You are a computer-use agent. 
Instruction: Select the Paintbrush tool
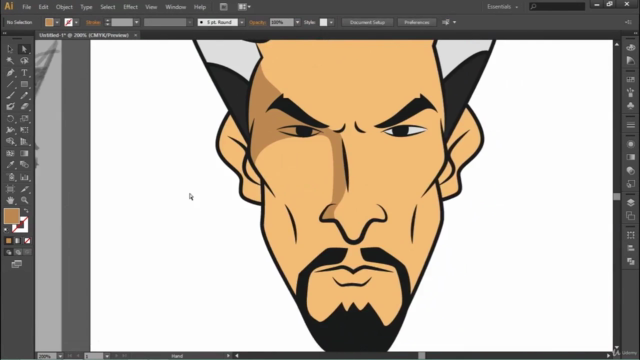[10, 96]
